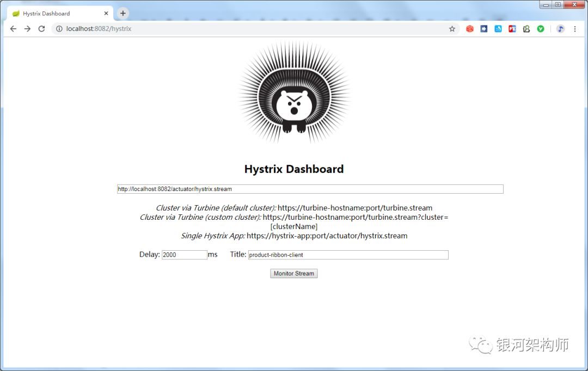
Task: Click the green checkmark extension icon
Action: point(541,29)
